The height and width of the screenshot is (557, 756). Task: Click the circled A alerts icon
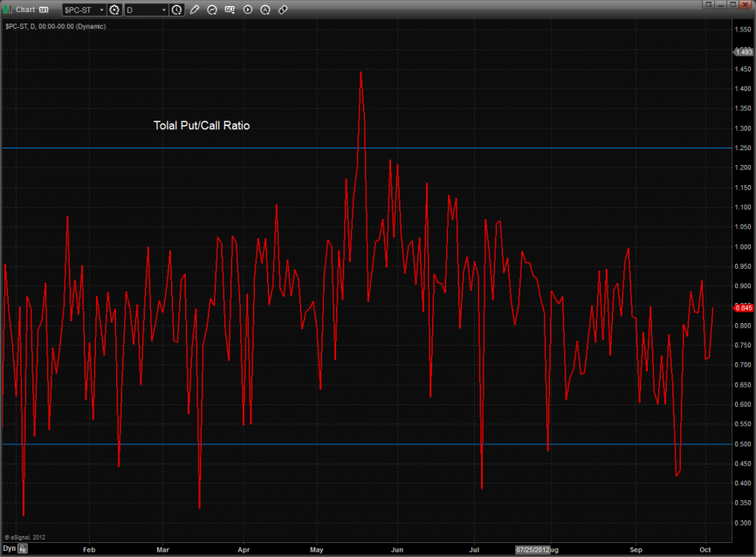(265, 10)
